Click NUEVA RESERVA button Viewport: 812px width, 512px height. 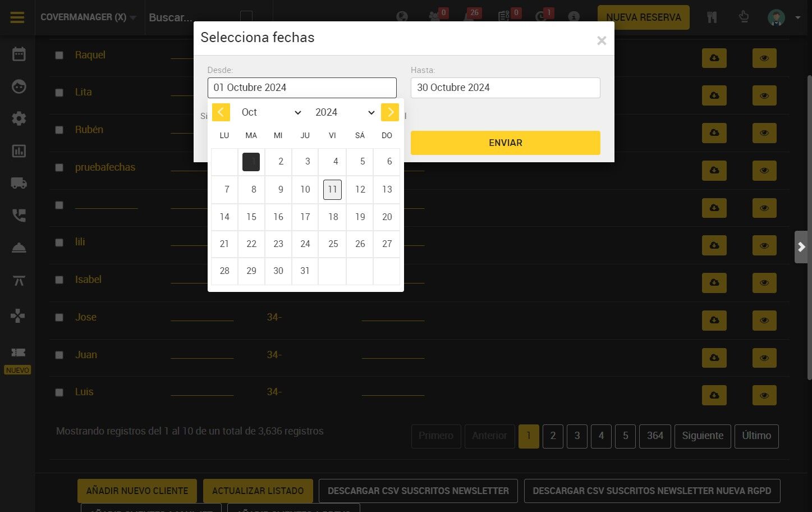(644, 17)
